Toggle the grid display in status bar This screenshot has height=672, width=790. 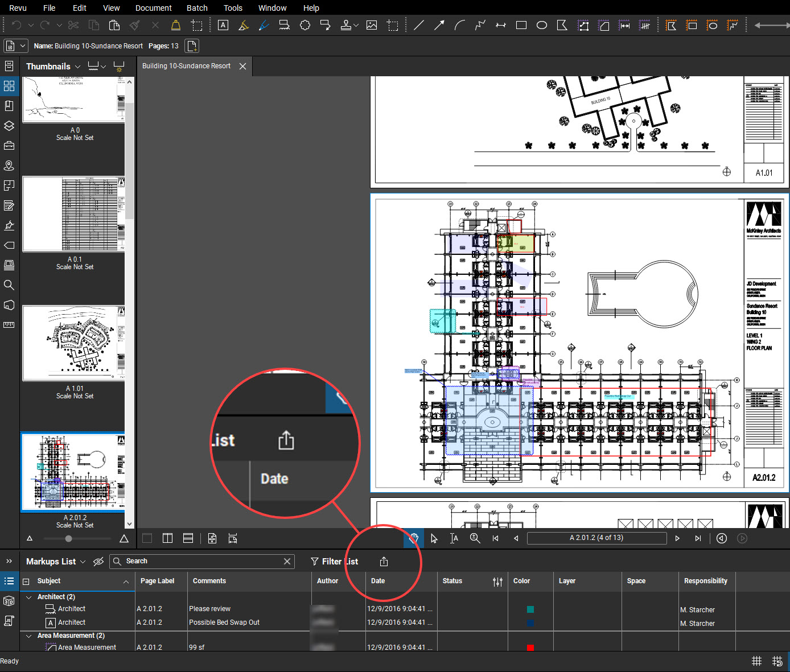point(756,661)
